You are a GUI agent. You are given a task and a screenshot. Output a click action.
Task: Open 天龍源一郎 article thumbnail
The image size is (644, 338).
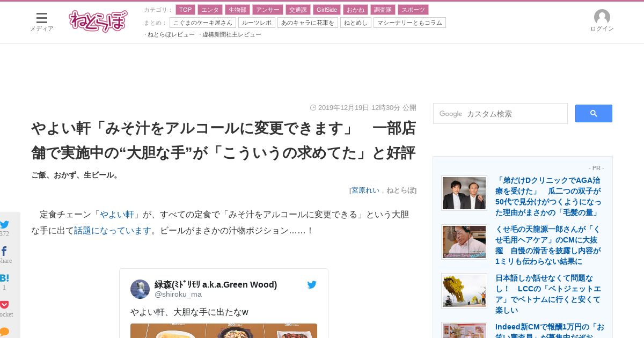[464, 241]
